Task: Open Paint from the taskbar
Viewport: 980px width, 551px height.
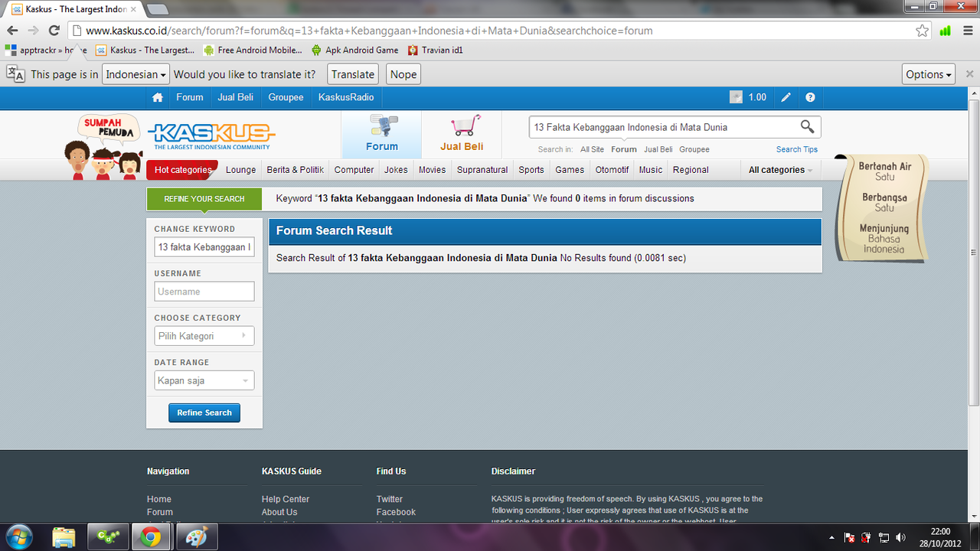Action: (197, 537)
